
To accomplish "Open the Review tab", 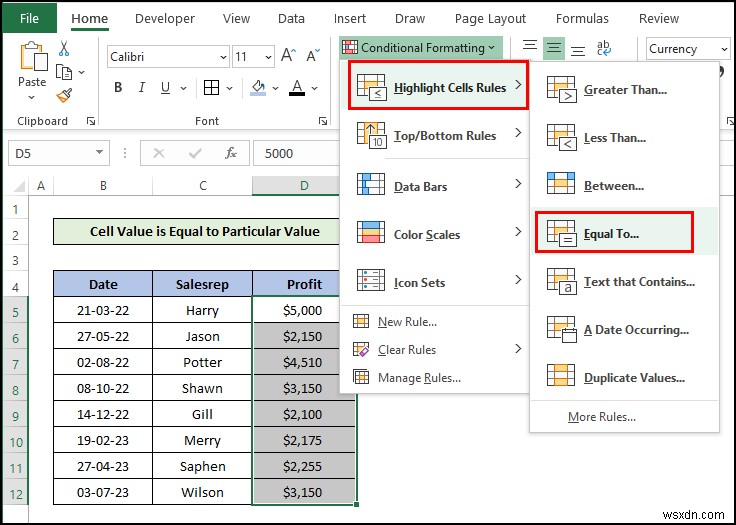I will click(659, 18).
